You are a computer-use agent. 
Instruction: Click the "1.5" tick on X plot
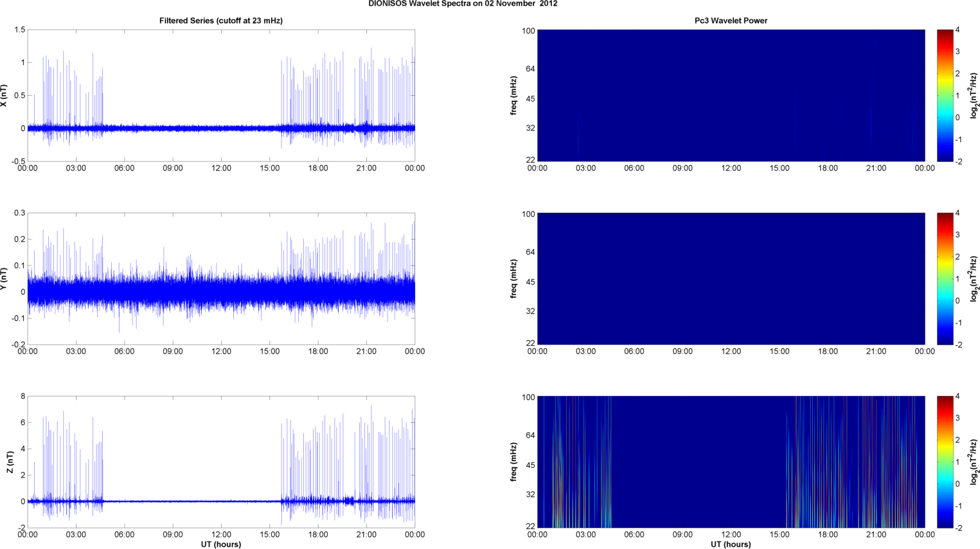[19, 30]
